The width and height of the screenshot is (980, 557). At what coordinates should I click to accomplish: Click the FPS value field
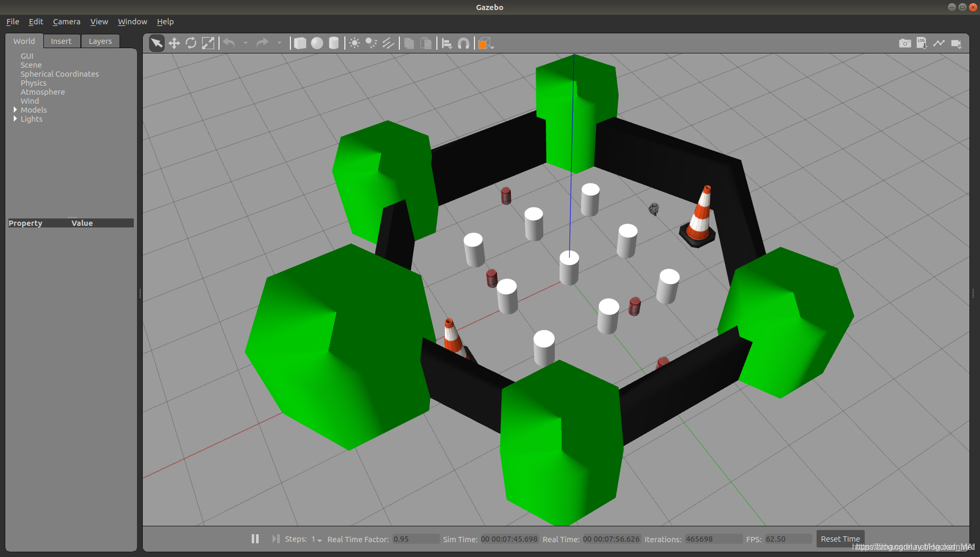click(788, 539)
